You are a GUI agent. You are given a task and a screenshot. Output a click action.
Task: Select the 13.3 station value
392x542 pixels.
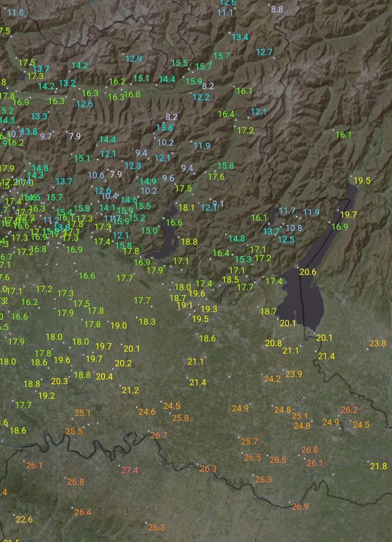coord(39,116)
